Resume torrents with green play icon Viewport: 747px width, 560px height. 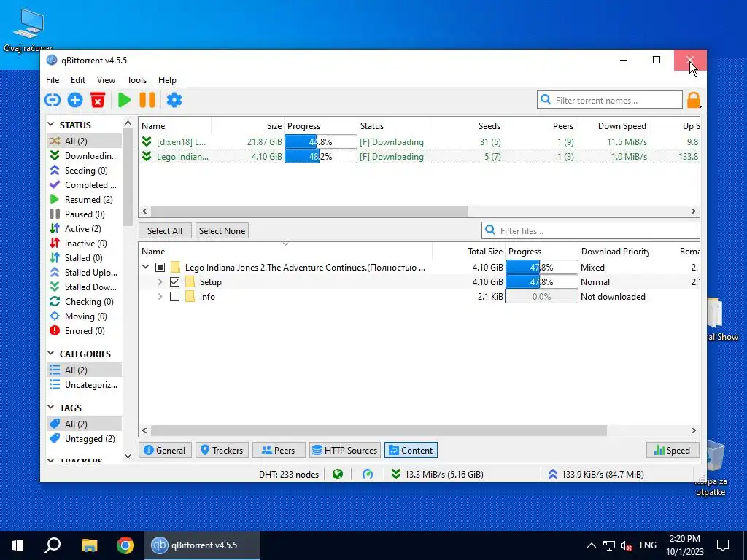[x=124, y=100]
